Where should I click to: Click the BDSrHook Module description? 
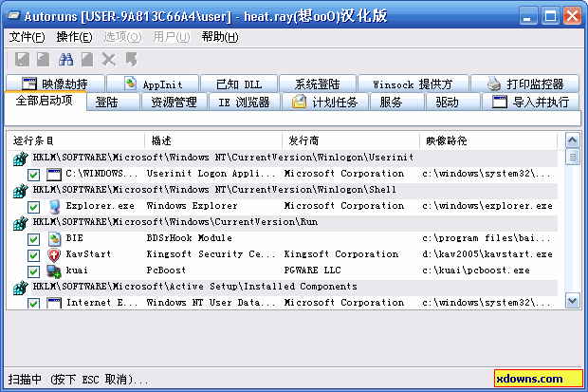click(x=189, y=238)
